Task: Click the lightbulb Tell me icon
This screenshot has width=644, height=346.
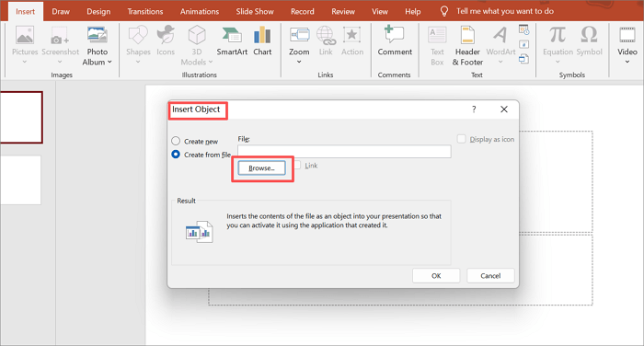Action: click(x=444, y=11)
